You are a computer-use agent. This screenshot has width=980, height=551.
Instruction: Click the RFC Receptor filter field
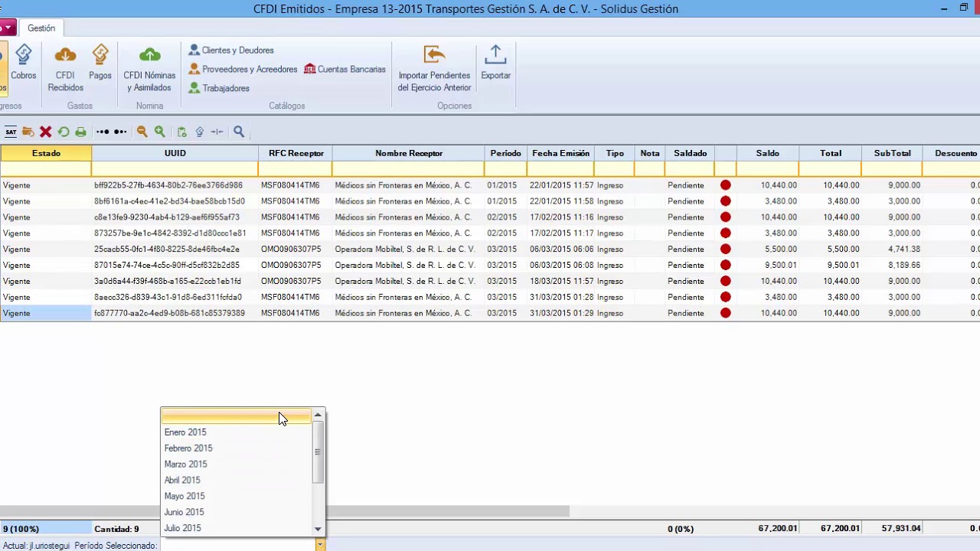pyautogui.click(x=296, y=169)
